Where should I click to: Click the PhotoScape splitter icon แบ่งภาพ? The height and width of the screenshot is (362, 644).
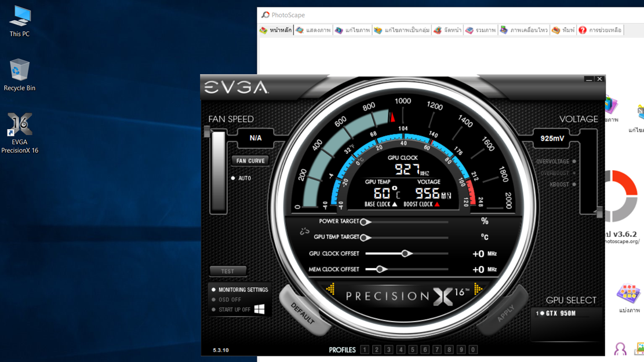click(629, 299)
